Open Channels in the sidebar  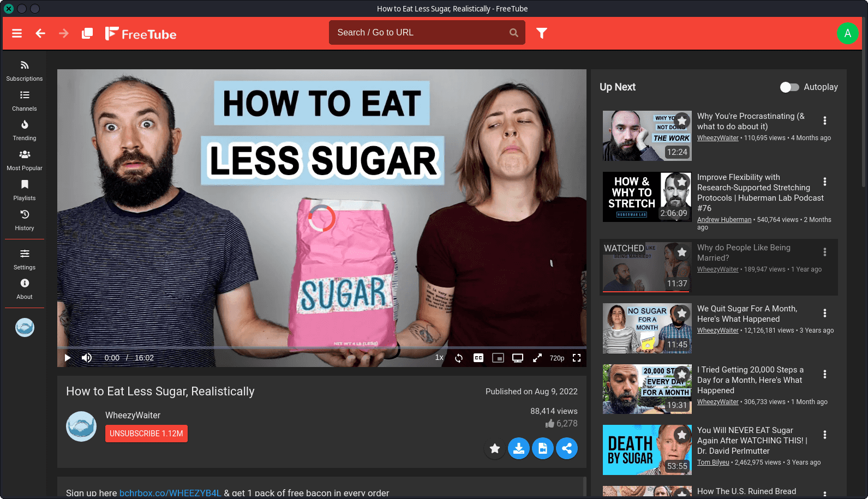pyautogui.click(x=25, y=101)
